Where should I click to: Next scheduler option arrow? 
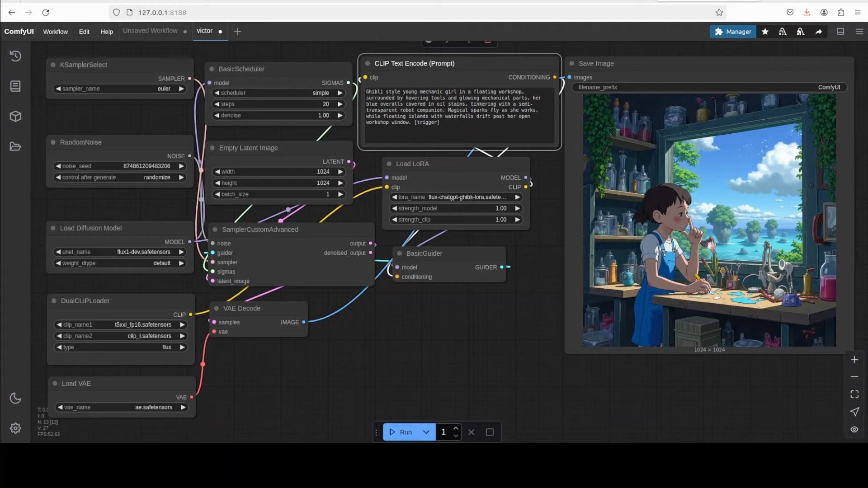tap(340, 93)
